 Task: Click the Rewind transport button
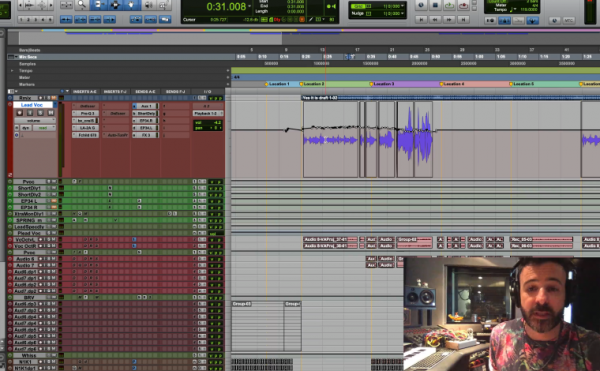[x=435, y=20]
